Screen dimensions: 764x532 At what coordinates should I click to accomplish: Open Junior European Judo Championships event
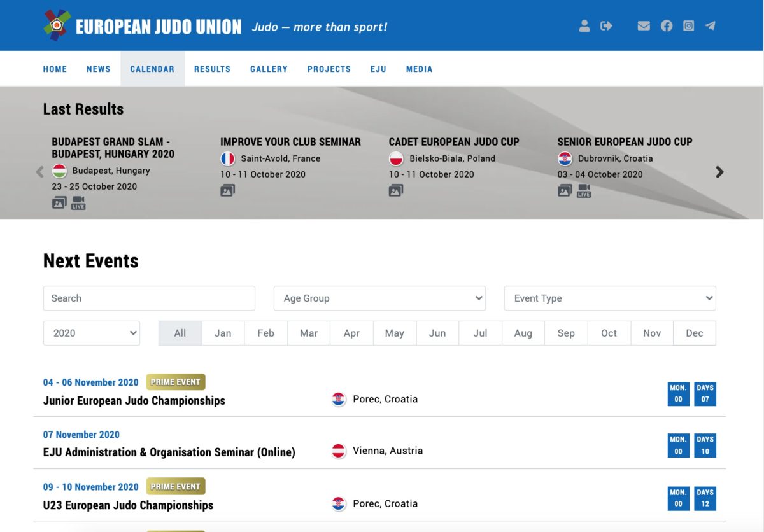(x=134, y=401)
